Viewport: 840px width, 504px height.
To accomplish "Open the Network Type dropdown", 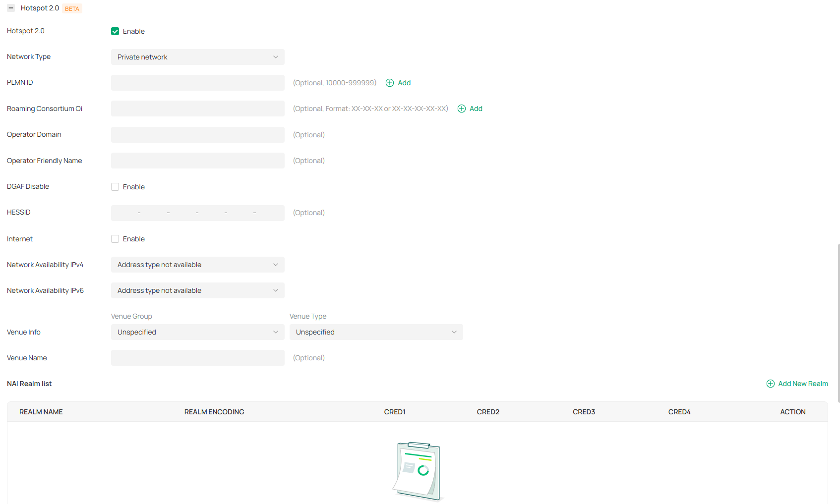I will pos(197,57).
